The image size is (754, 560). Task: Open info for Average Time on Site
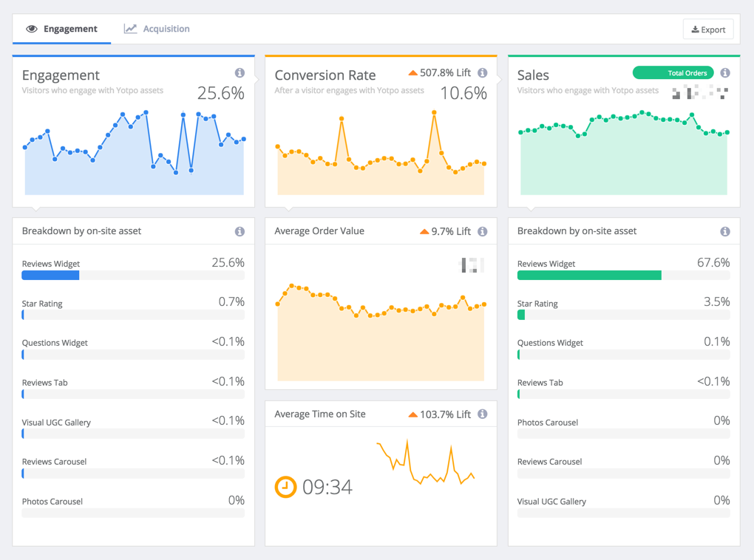click(x=483, y=414)
